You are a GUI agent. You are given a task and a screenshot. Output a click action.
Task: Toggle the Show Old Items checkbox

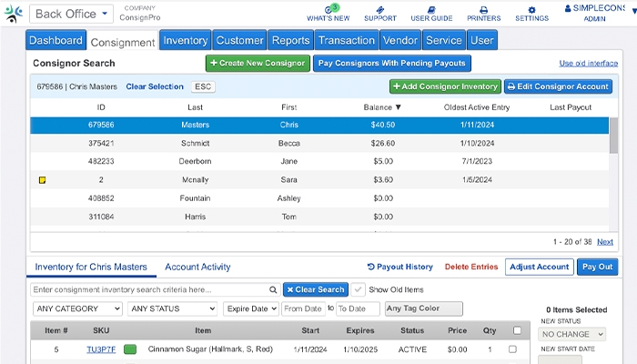coord(358,289)
